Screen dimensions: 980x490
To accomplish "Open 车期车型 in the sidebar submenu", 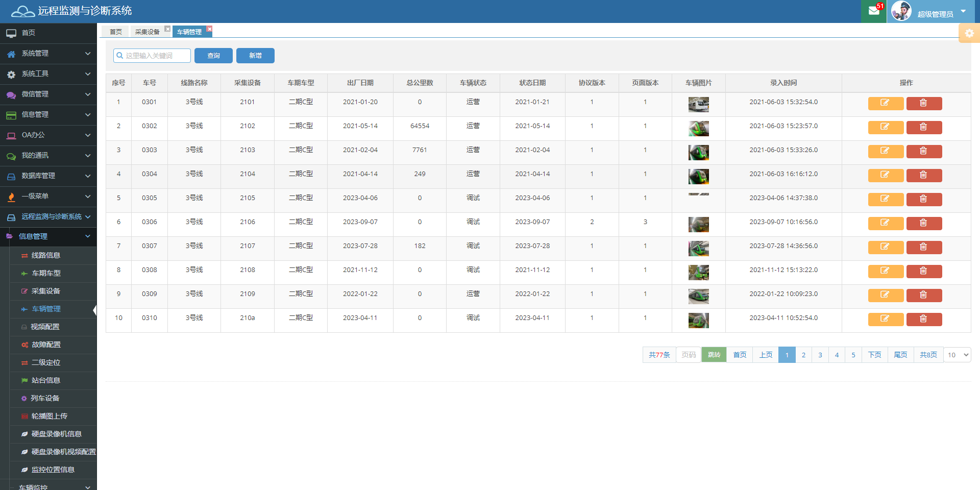I will pos(46,273).
